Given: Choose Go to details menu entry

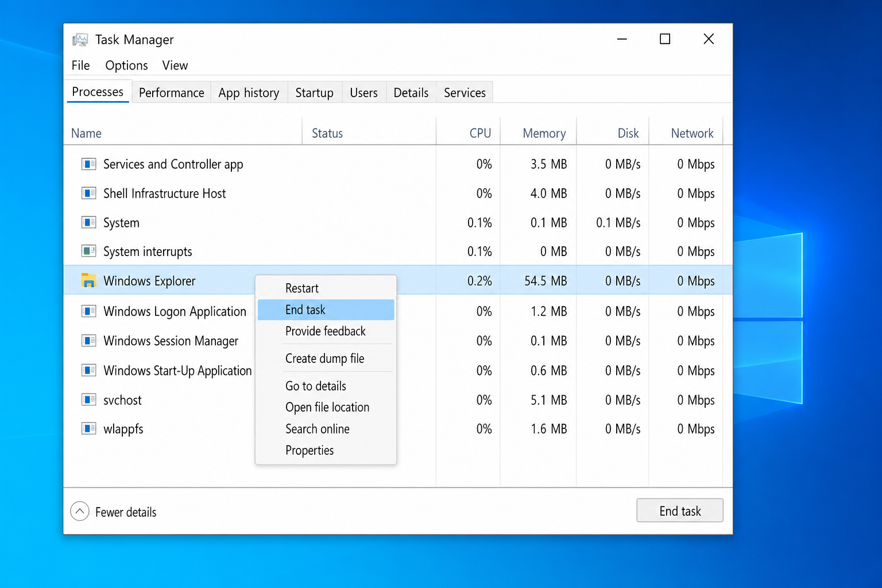Looking at the screenshot, I should pyautogui.click(x=326, y=386).
